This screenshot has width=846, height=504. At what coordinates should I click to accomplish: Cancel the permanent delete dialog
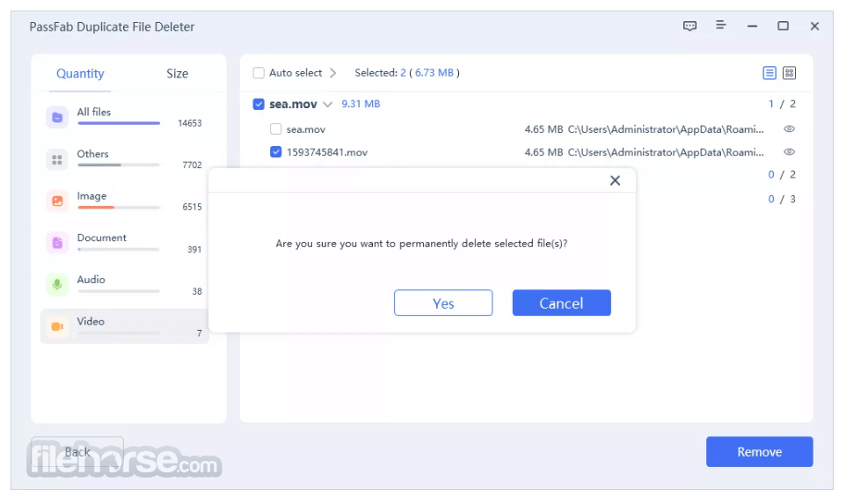(561, 303)
